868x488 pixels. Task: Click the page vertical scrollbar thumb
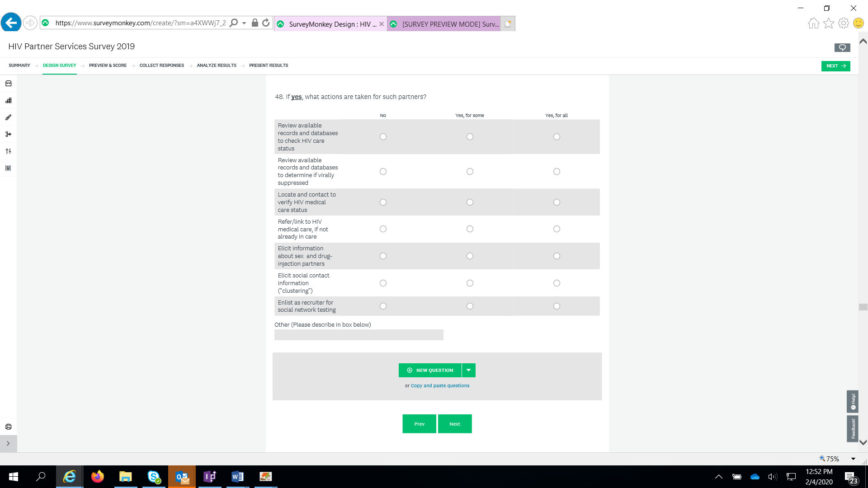tap(863, 307)
